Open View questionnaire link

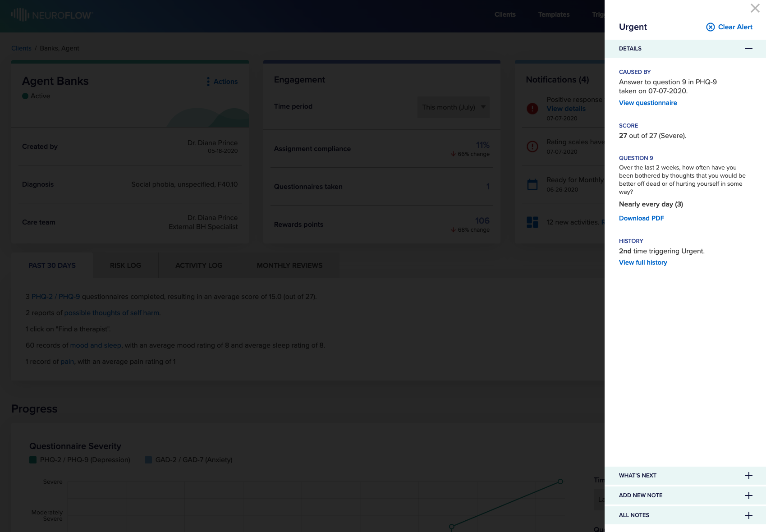tap(648, 103)
